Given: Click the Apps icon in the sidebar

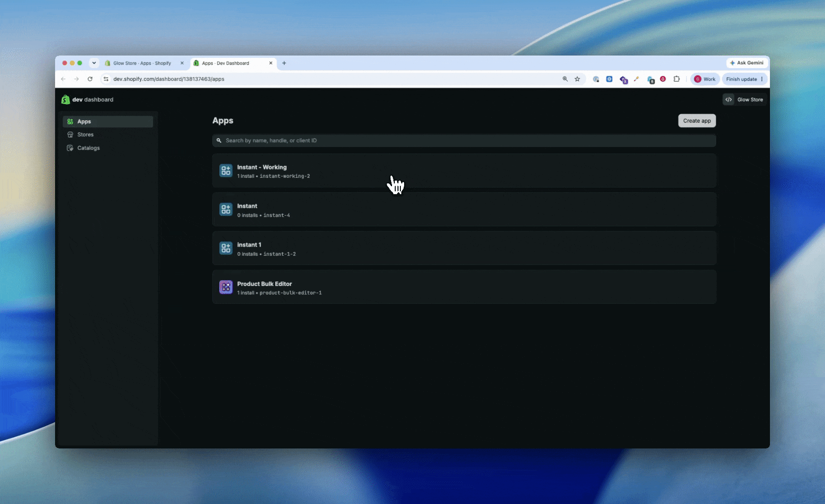Looking at the screenshot, I should (x=70, y=122).
